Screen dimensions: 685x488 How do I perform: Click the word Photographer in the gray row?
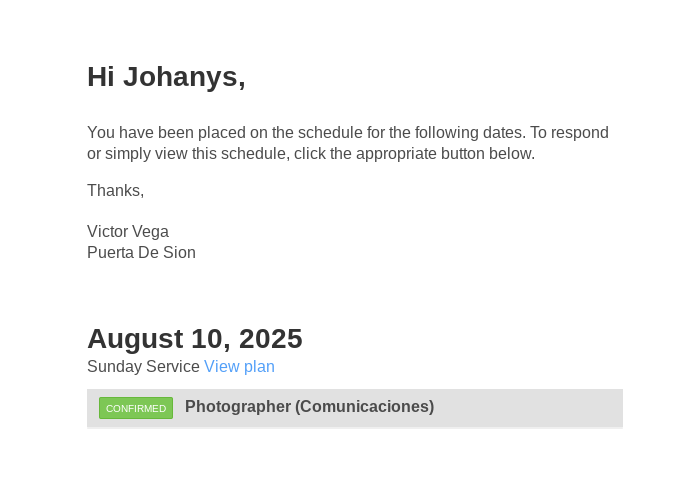tap(238, 407)
